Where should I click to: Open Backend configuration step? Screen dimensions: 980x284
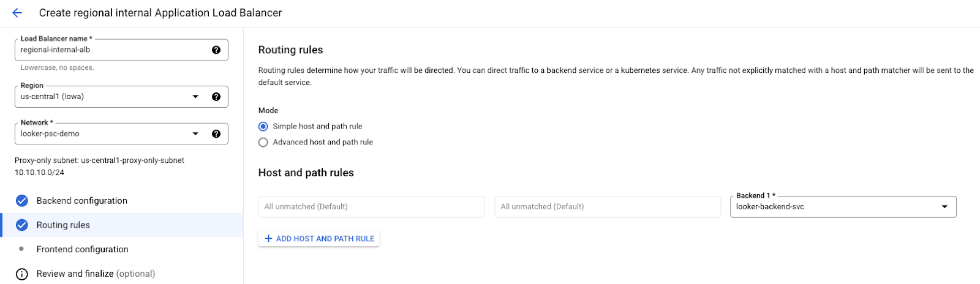pos(81,201)
